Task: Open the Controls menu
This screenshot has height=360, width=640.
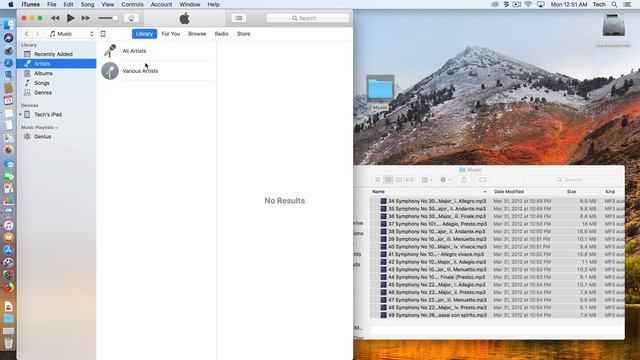Action: [x=132, y=4]
